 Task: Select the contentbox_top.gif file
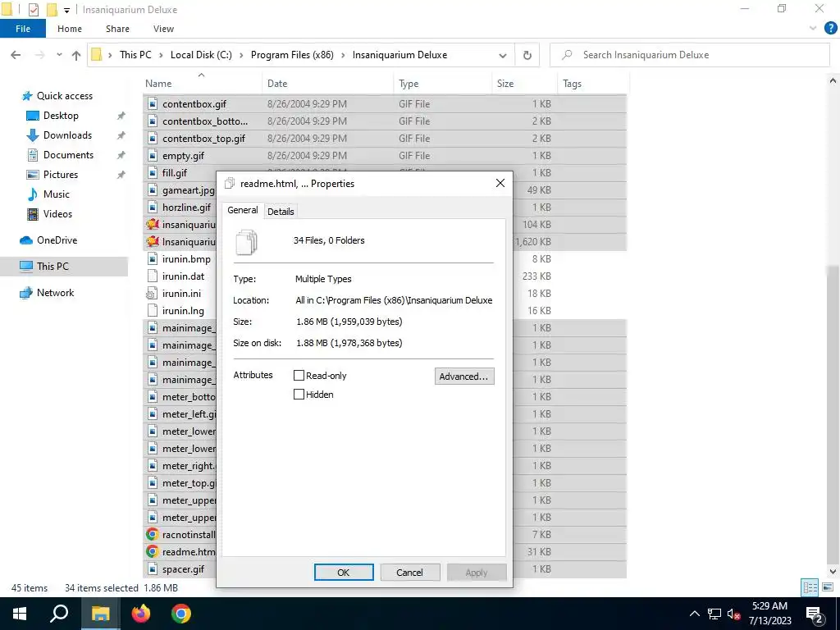pos(203,138)
